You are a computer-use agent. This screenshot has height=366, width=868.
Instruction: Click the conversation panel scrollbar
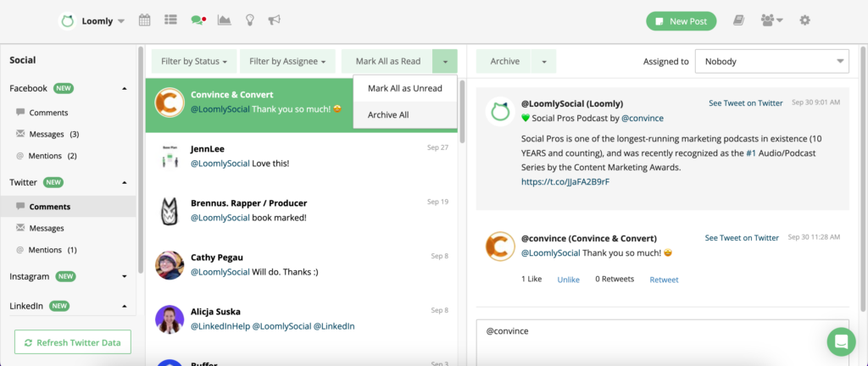(x=863, y=180)
